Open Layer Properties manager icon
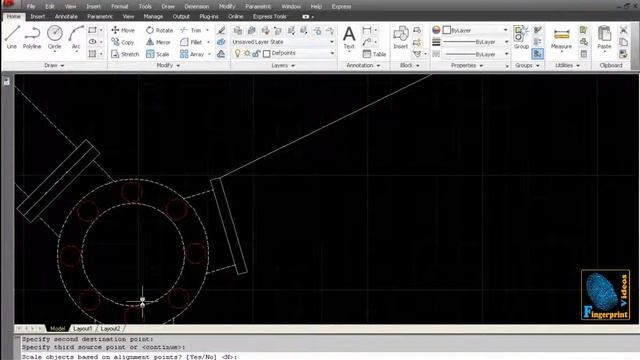The image size is (640, 360). point(237,30)
